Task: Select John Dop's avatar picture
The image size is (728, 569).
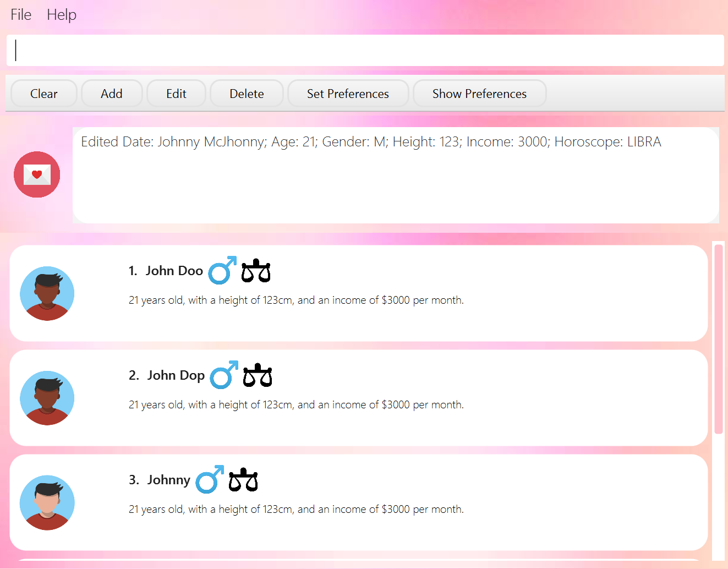Action: [x=47, y=398]
